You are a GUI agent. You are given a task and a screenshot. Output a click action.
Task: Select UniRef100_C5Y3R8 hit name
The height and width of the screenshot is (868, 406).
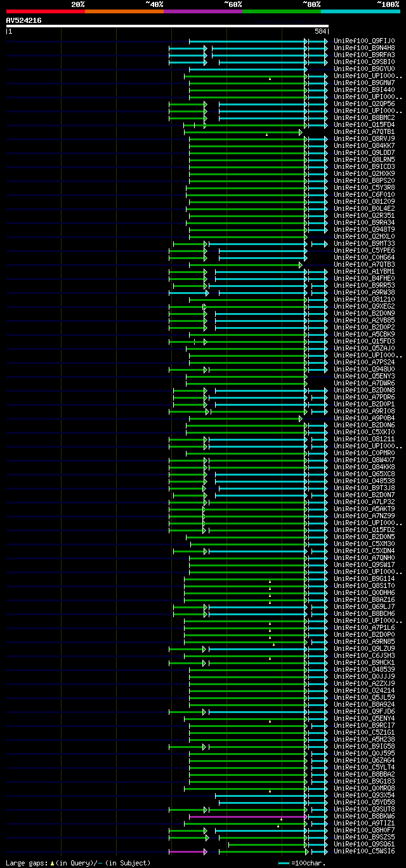coord(363,187)
